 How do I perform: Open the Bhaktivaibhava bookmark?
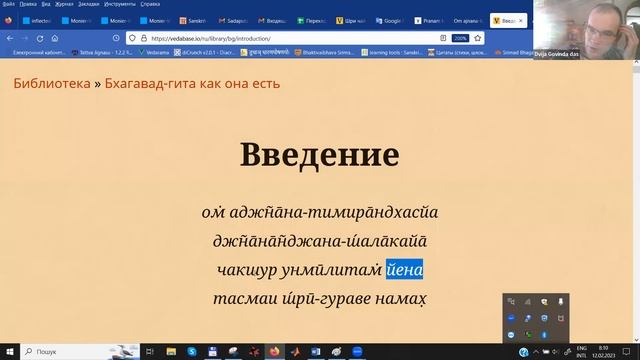pyautogui.click(x=324, y=53)
